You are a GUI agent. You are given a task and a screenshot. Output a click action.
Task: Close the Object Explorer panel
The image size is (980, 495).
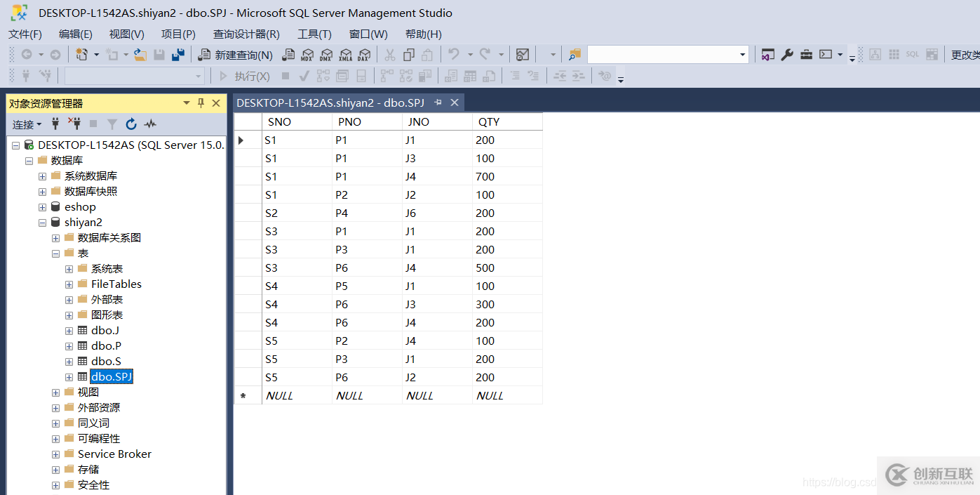click(215, 103)
